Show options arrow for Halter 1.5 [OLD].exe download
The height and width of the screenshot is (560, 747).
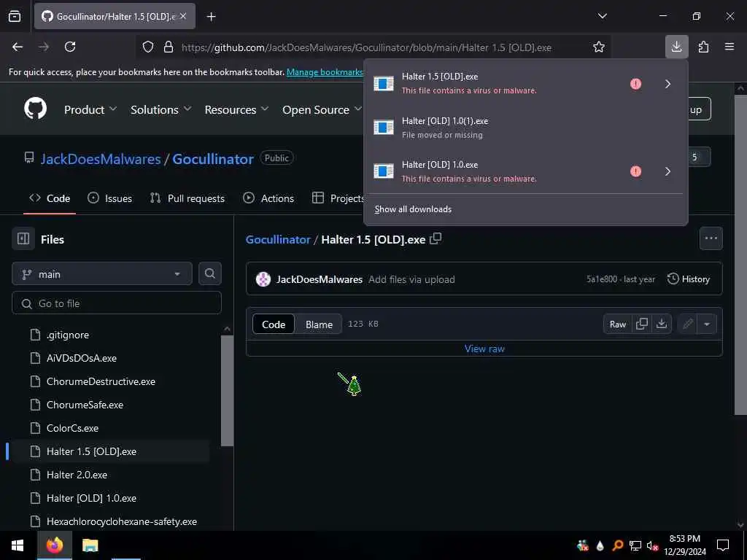tap(667, 84)
